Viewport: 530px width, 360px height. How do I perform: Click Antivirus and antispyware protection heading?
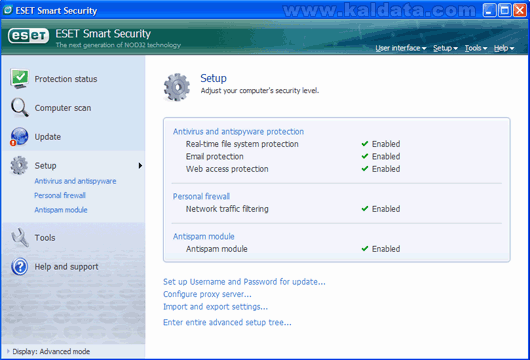[238, 131]
